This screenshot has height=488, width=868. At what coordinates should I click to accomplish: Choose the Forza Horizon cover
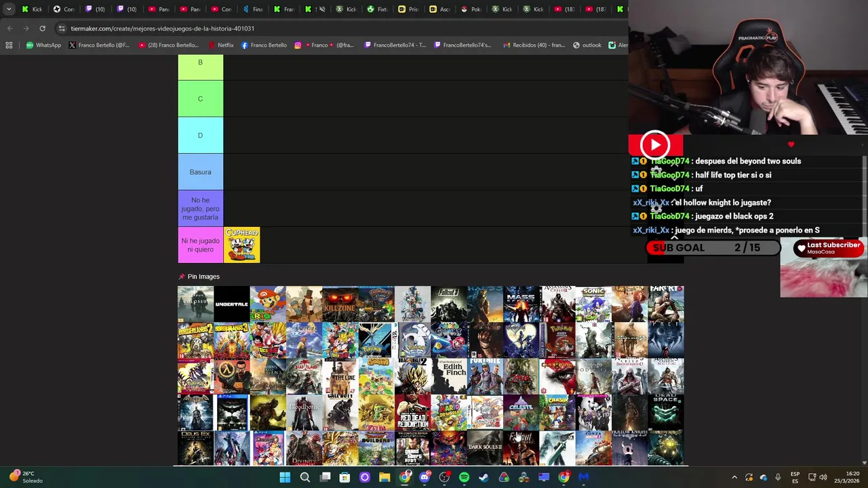coord(593,448)
